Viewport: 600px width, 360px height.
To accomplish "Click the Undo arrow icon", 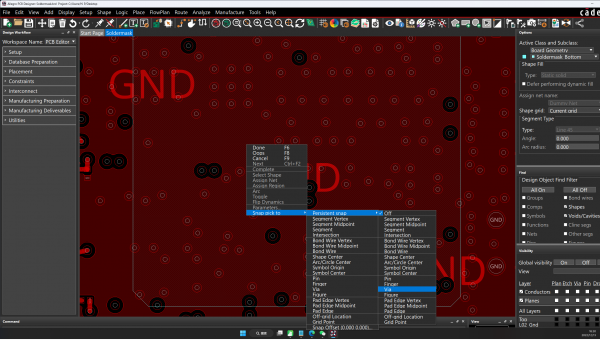I will (x=73, y=23).
